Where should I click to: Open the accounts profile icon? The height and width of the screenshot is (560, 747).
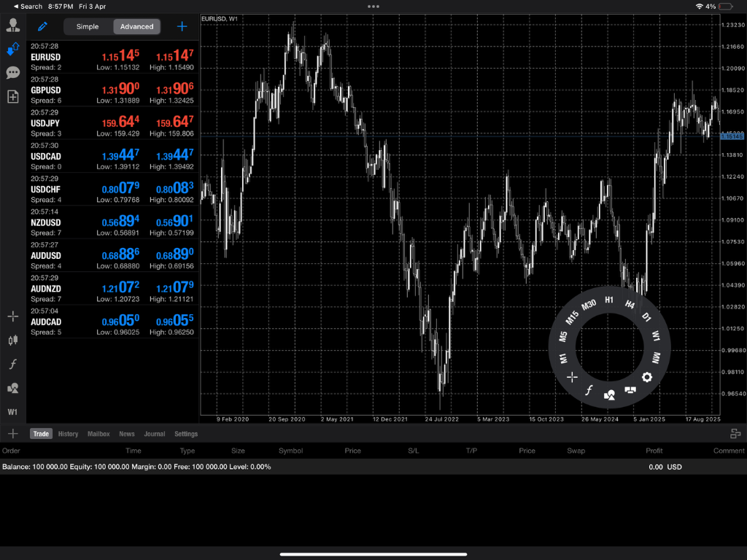point(13,25)
